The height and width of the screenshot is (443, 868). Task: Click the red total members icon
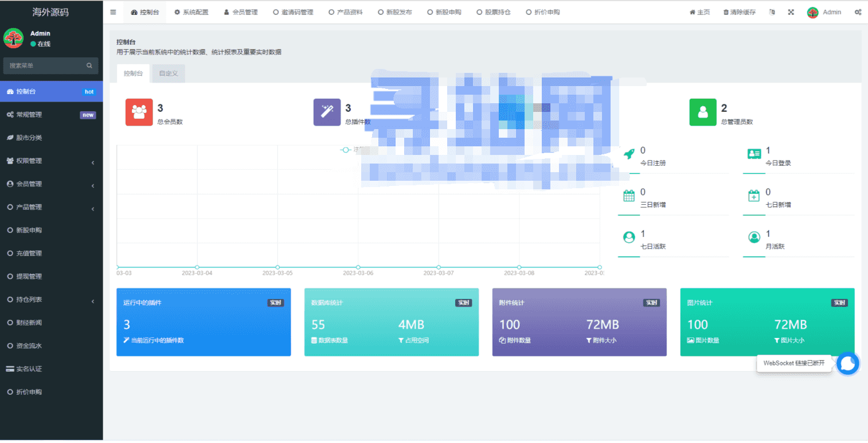click(139, 112)
